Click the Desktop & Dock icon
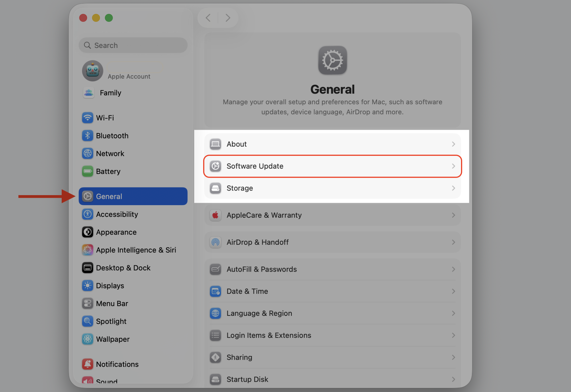The width and height of the screenshot is (571, 392). tap(87, 268)
